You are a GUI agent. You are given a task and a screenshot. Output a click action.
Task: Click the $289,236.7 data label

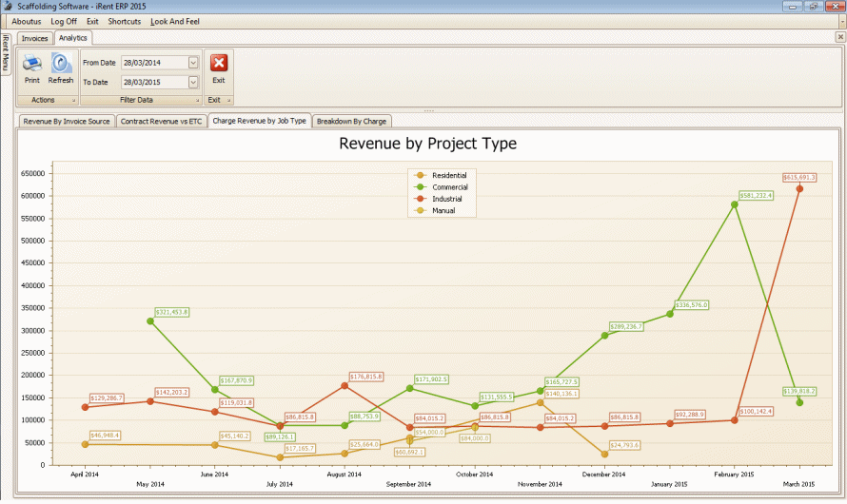pyautogui.click(x=626, y=327)
